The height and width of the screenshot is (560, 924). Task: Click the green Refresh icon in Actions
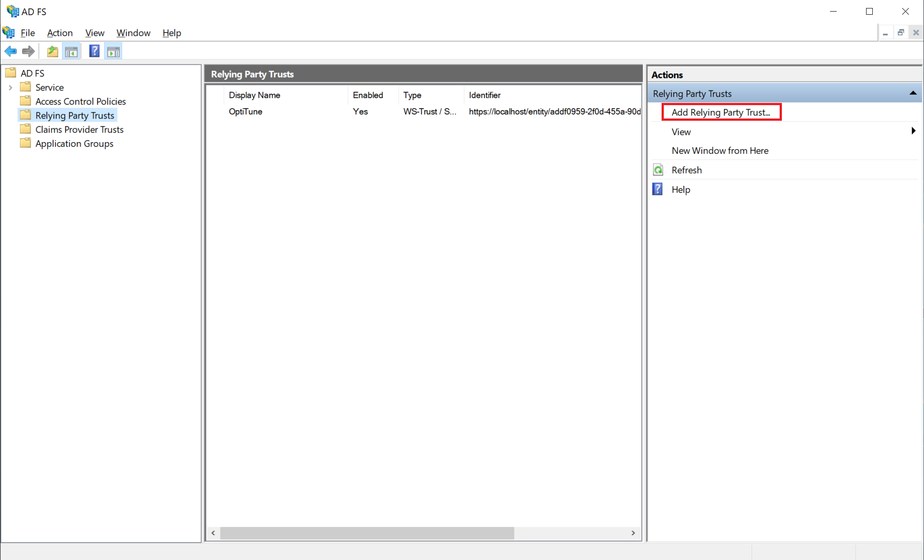tap(658, 170)
